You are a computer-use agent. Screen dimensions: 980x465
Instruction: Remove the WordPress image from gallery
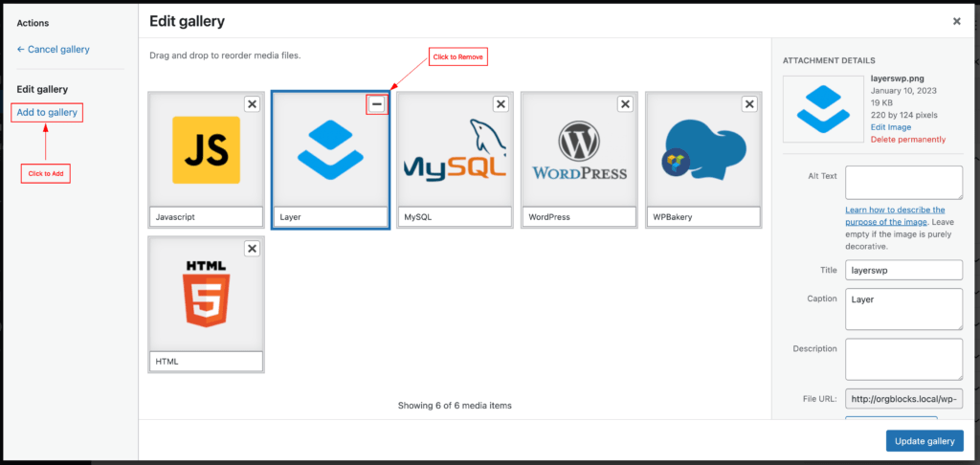tap(625, 104)
